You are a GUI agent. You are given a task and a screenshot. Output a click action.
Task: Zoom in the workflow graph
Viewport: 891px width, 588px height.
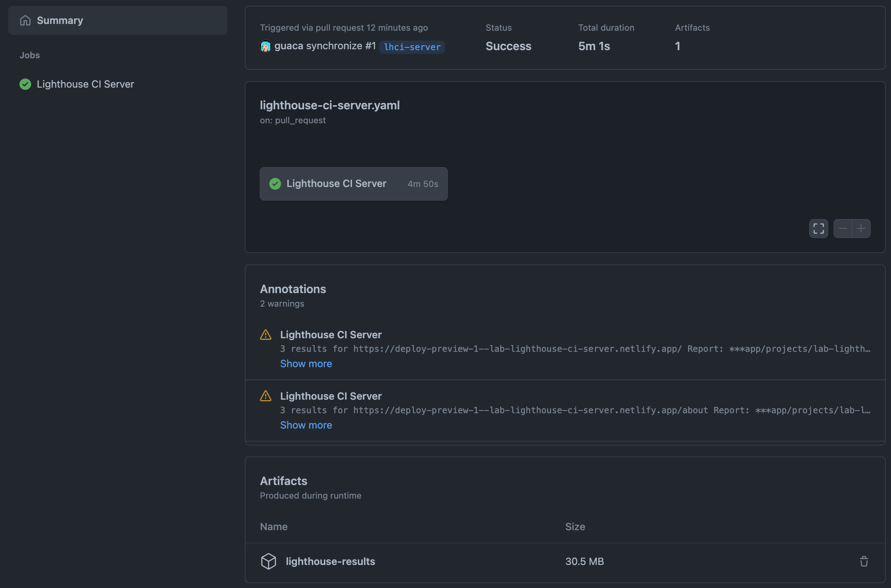pos(861,229)
